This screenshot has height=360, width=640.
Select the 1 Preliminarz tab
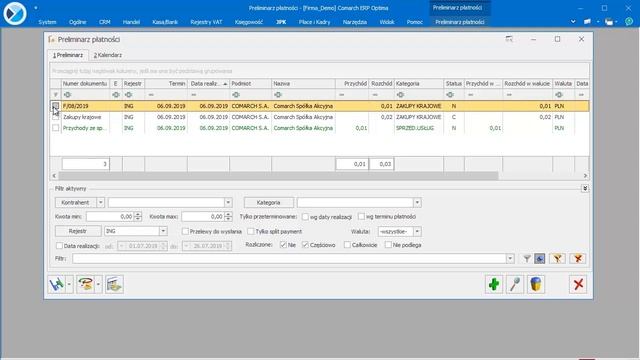coord(68,55)
